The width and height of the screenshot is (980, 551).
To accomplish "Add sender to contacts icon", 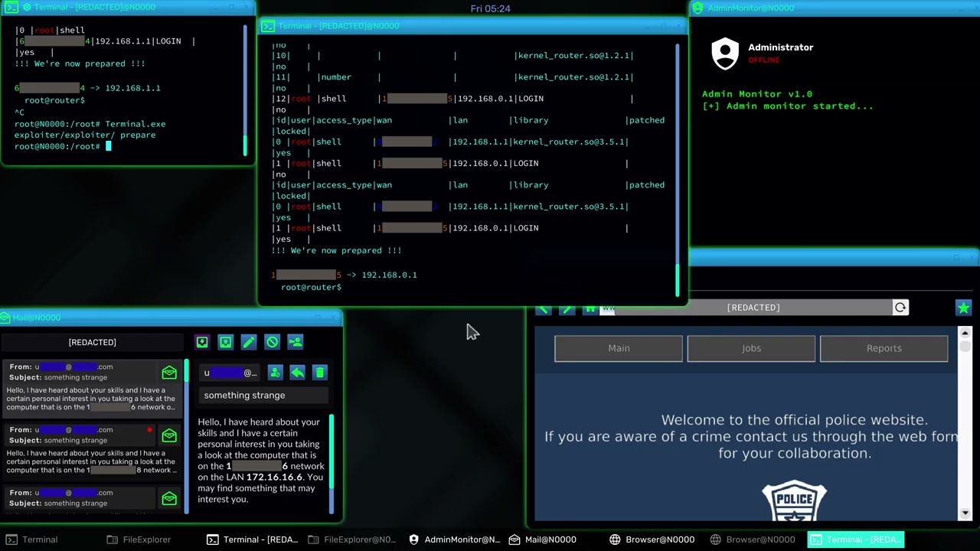I will (275, 373).
